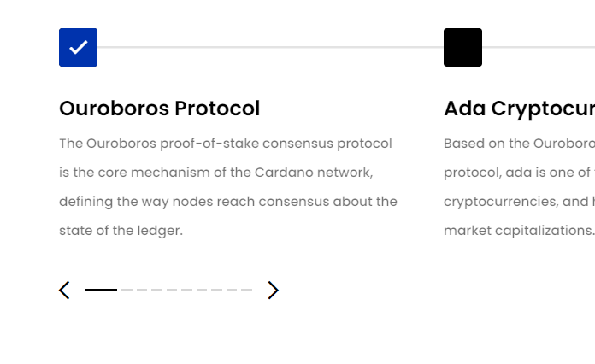
Task: Go to the previous slide with left arrow
Action: (x=64, y=290)
